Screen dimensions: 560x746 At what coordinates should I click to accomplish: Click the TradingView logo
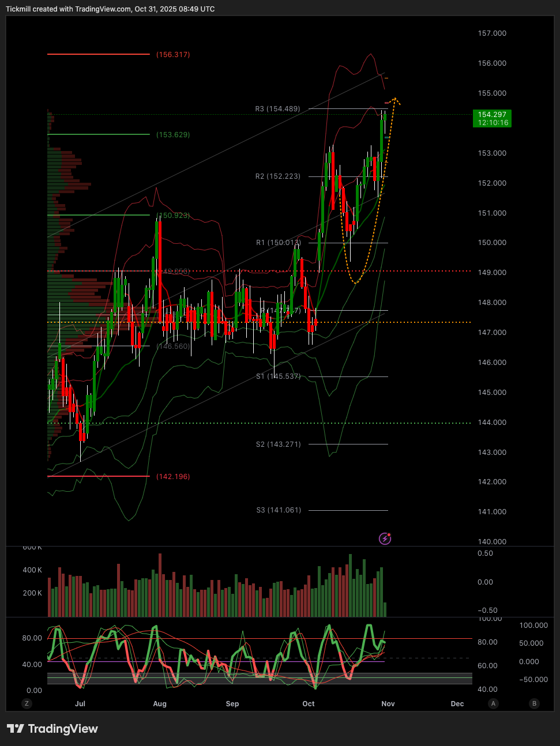click(x=52, y=729)
